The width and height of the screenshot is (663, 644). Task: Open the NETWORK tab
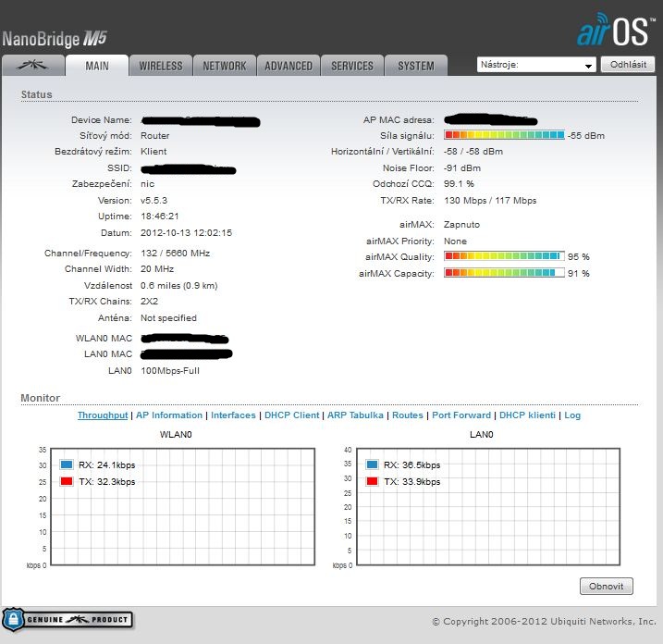(x=225, y=66)
